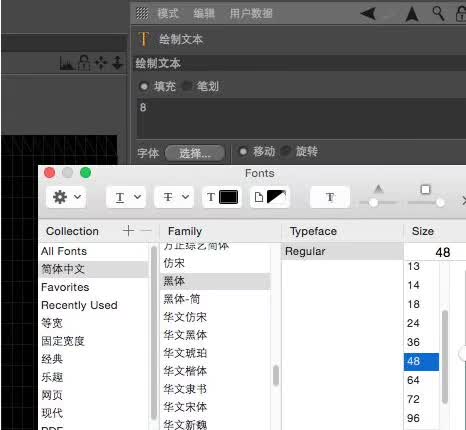Click the padlock icon in left panel
The width and height of the screenshot is (466, 430).
tap(84, 63)
